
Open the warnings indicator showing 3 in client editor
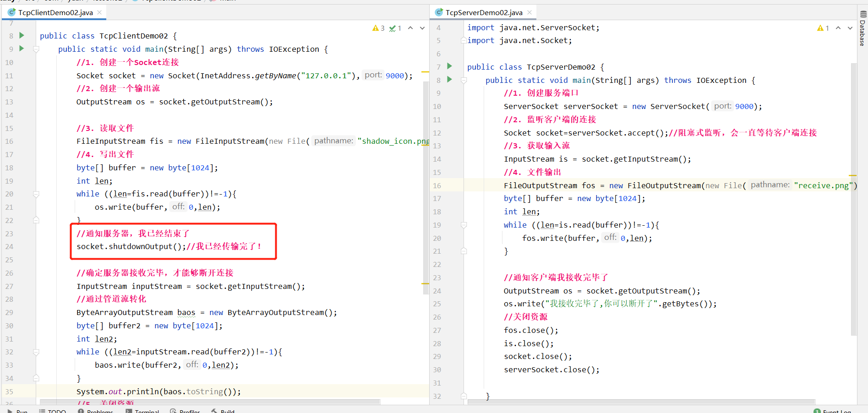(378, 28)
